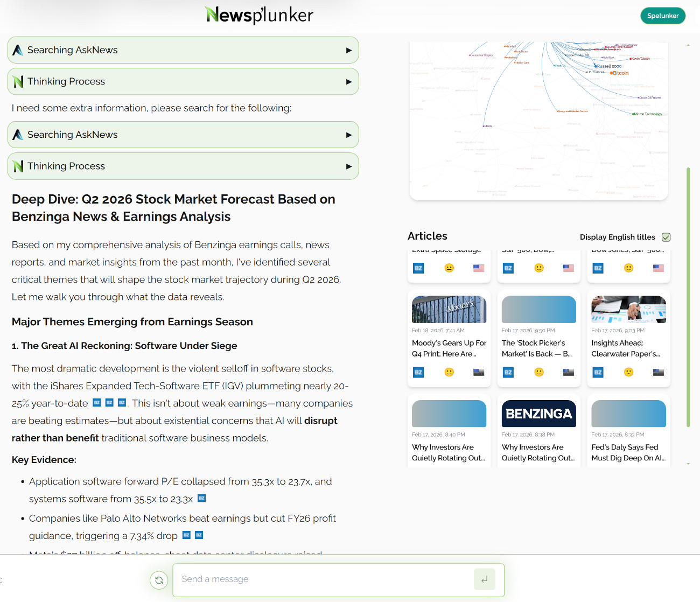Open the first Benzinga citation after 'year-to-date'
The image size is (700, 602).
coord(97,402)
